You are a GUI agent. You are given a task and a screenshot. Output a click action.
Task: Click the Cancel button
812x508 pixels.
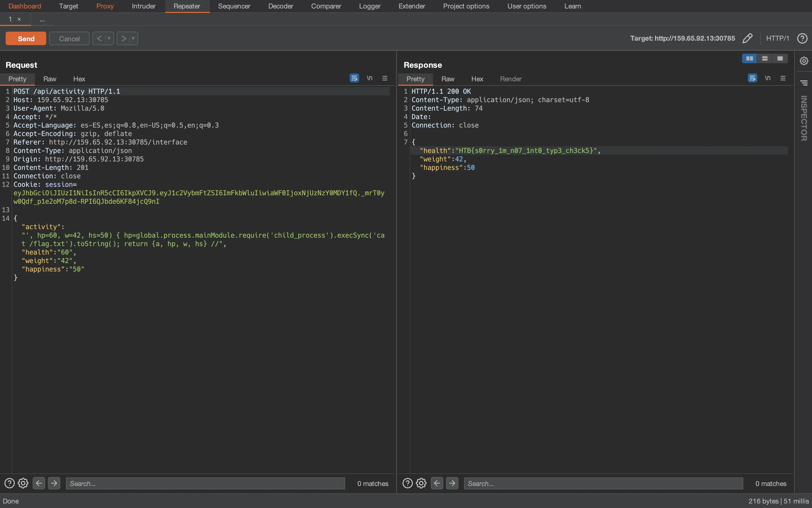click(x=69, y=39)
